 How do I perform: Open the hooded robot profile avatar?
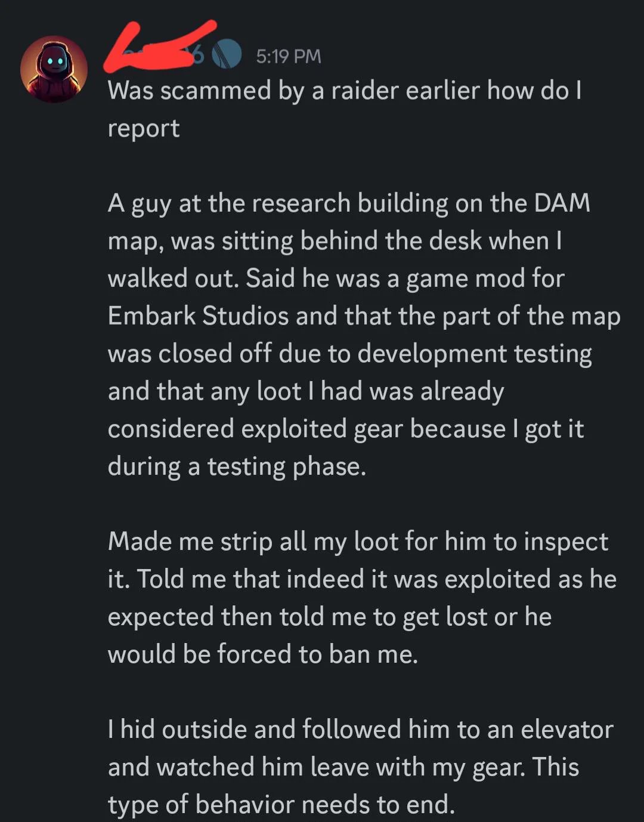tap(54, 69)
